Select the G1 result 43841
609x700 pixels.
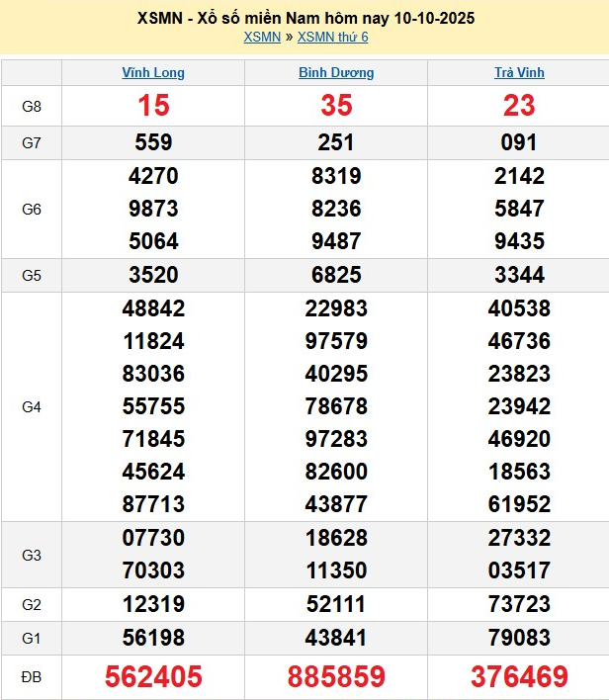pyautogui.click(x=336, y=639)
